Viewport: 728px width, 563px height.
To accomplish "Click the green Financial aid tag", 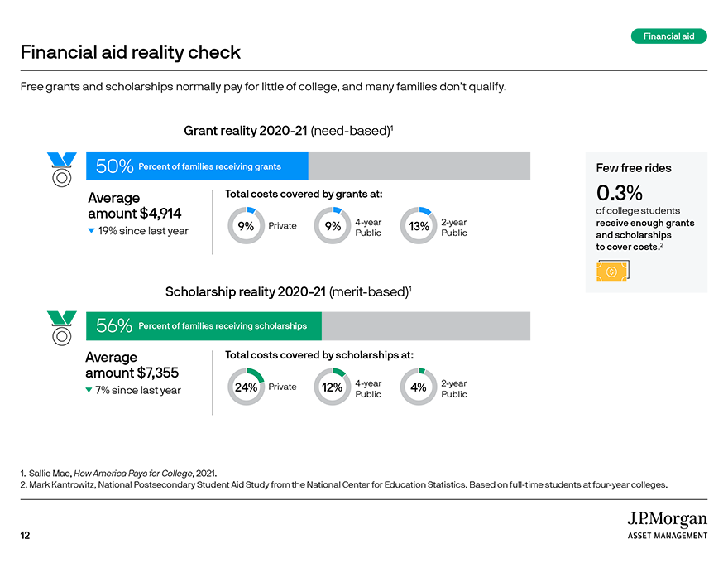I will [668, 36].
